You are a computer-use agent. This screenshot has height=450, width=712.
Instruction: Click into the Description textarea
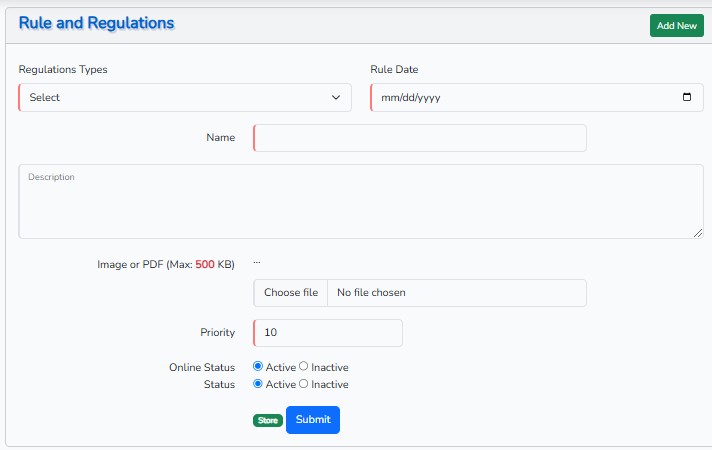coord(360,202)
